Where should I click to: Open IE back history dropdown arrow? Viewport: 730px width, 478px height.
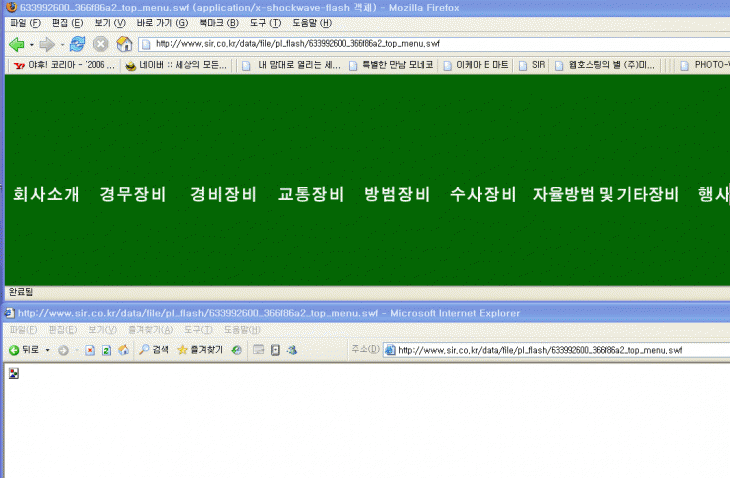[47, 350]
